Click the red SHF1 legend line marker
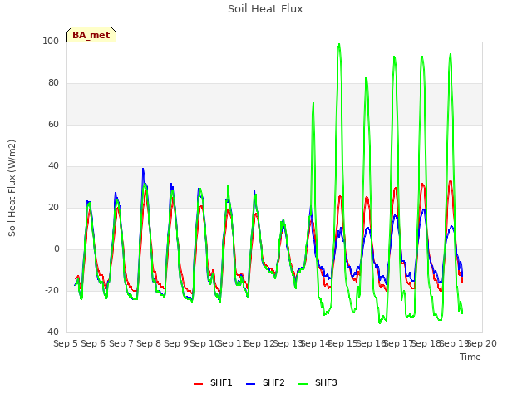532x399 pixels. pyautogui.click(x=198, y=384)
